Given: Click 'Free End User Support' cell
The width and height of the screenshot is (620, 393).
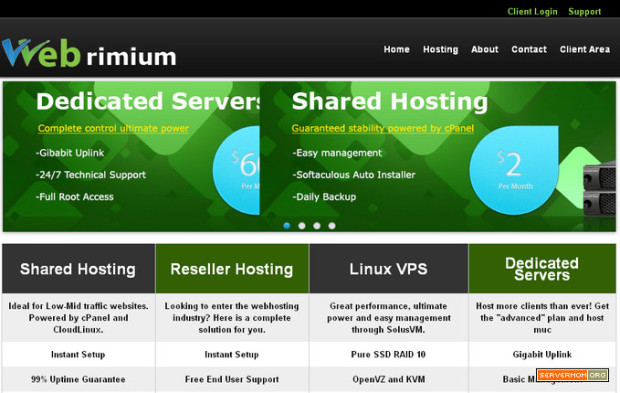Looking at the screenshot, I should [x=232, y=379].
